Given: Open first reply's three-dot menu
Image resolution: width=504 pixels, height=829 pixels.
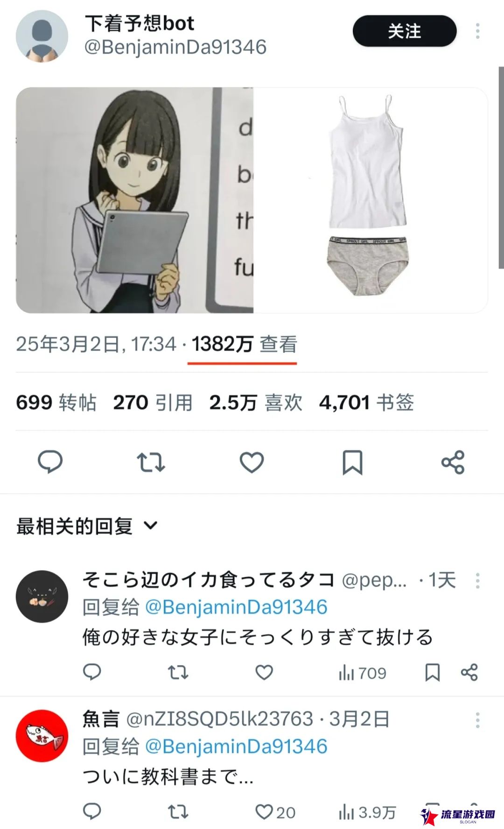Looking at the screenshot, I should tap(477, 581).
